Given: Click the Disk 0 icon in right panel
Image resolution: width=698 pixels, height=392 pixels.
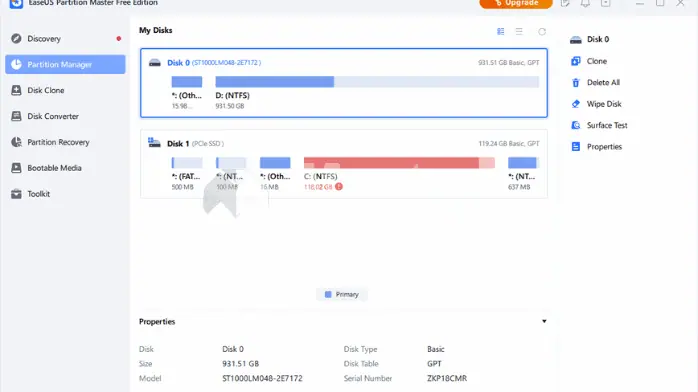Looking at the screenshot, I should (576, 40).
